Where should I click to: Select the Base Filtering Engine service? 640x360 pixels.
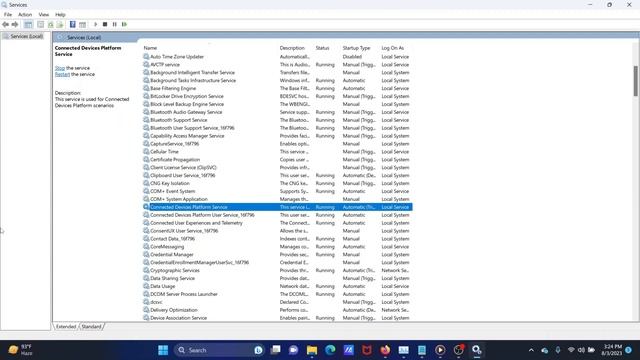[278, 88]
